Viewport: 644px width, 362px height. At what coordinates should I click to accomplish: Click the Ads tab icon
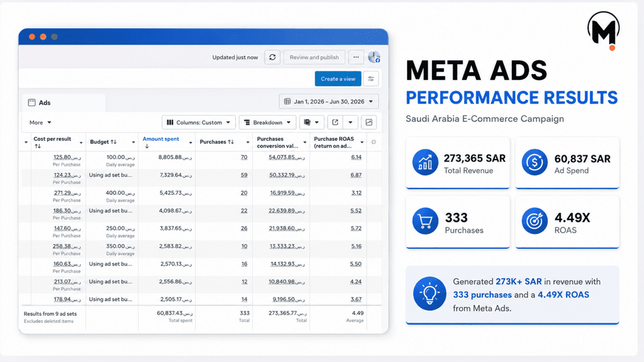(x=31, y=102)
